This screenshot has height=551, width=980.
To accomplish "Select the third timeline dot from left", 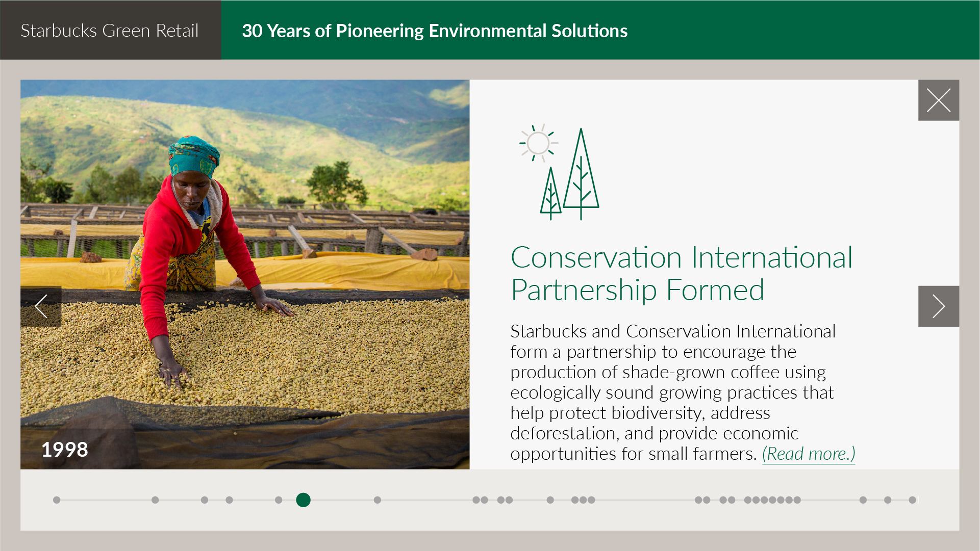I will tap(205, 500).
